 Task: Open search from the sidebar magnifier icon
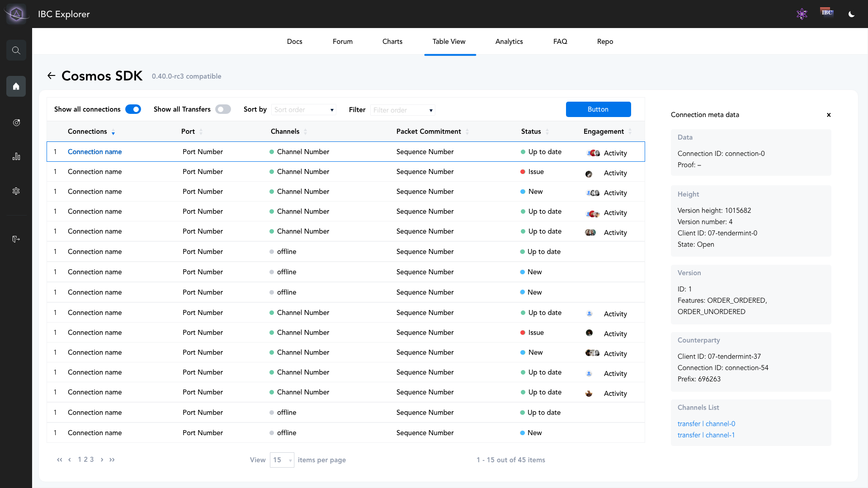[16, 50]
